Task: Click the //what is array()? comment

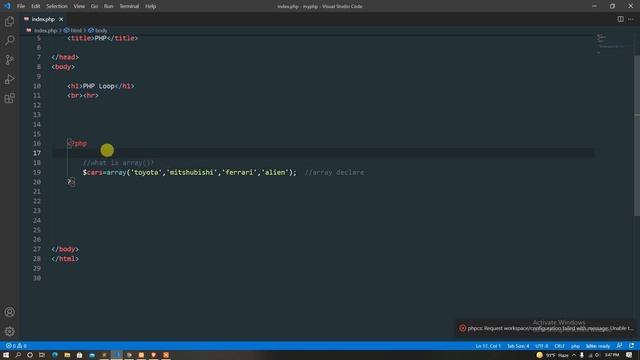Action: [118, 163]
